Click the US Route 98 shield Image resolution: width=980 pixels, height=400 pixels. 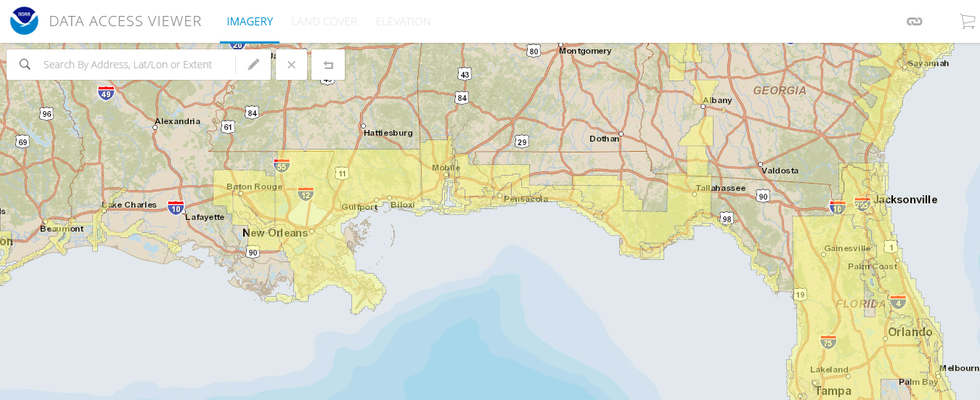(727, 219)
